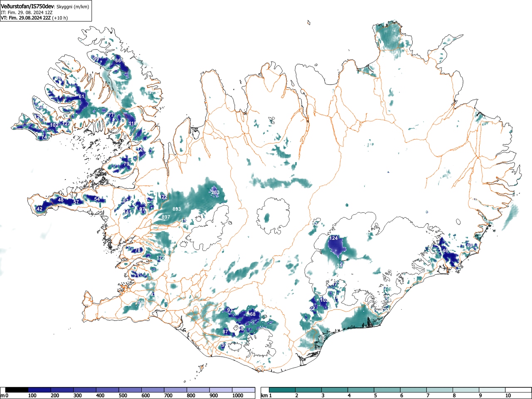Click the 66 value in the Westfjords
Image resolution: width=532 pixels, height=399 pixels.
pyautogui.click(x=118, y=61)
